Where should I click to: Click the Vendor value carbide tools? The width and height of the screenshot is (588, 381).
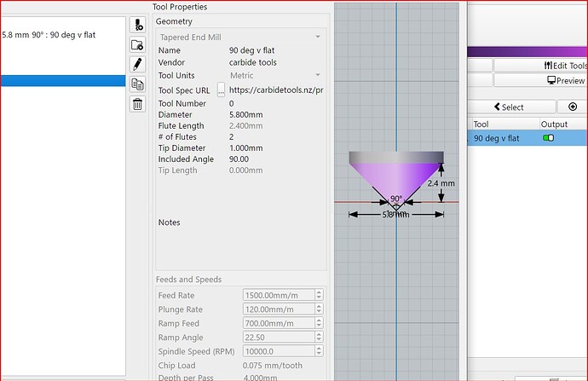coord(253,62)
